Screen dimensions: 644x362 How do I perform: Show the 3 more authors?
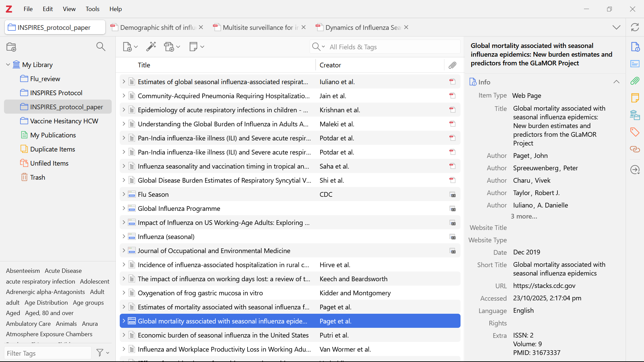524,217
